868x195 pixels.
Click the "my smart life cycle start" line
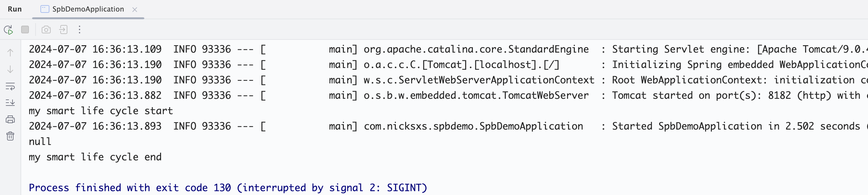pyautogui.click(x=101, y=111)
